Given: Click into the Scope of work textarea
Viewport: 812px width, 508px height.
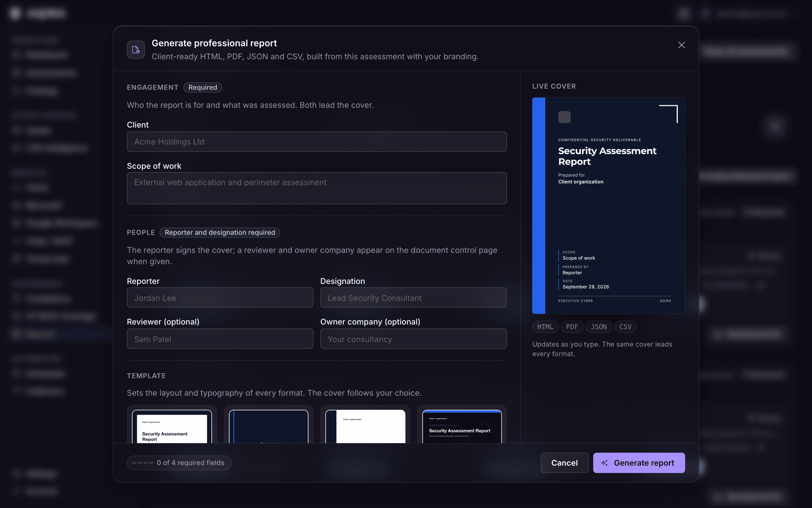Looking at the screenshot, I should (316, 188).
